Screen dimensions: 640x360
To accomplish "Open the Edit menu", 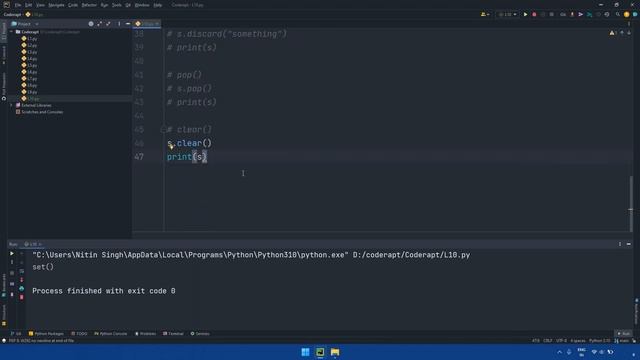I will tap(29, 5).
